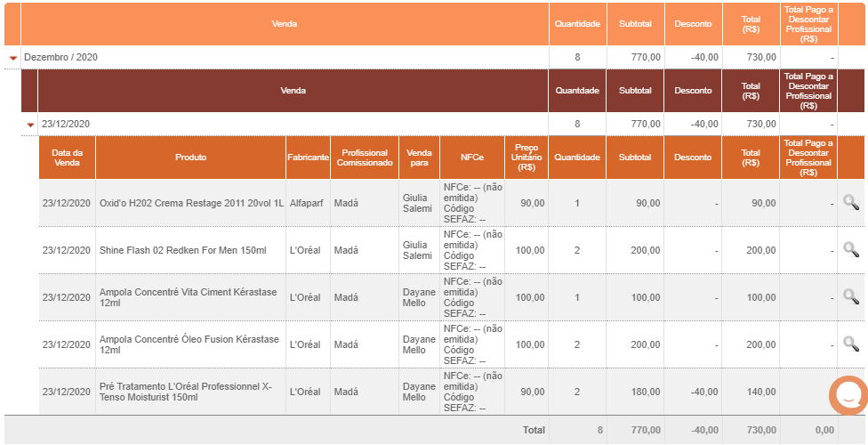Sort by Produto column header
The image size is (868, 445).
pos(191,158)
